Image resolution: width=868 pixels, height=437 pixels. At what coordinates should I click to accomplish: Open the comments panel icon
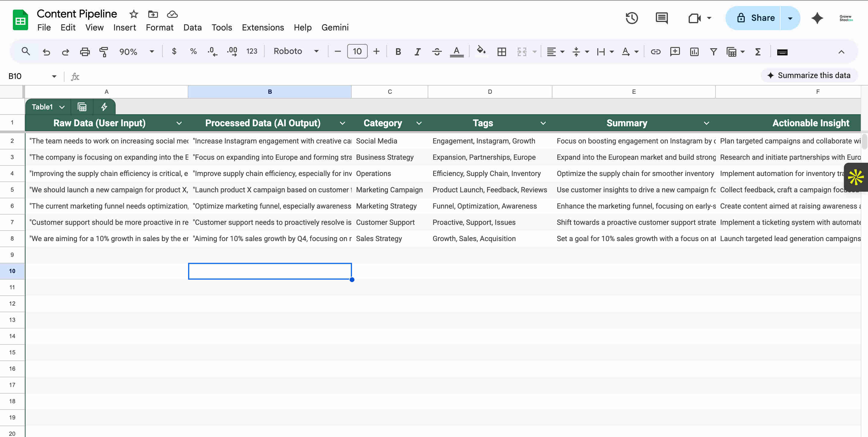pyautogui.click(x=662, y=18)
